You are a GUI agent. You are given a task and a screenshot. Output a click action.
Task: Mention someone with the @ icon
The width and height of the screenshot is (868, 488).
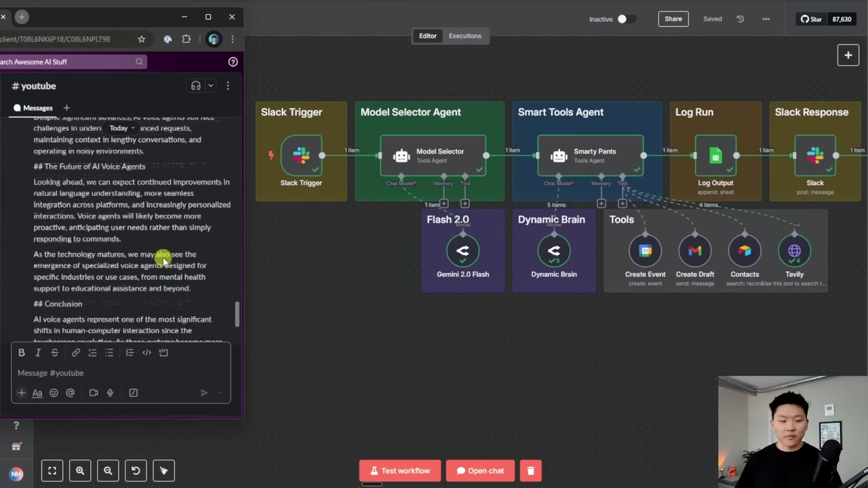pyautogui.click(x=70, y=392)
